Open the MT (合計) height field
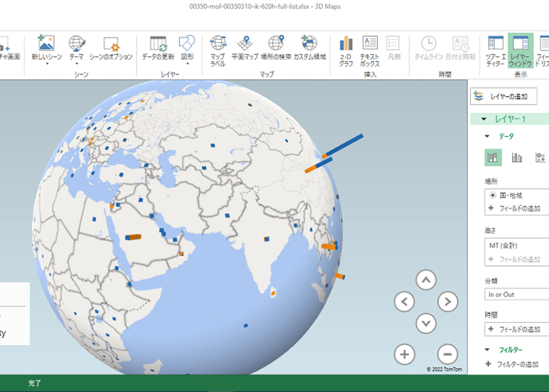Screen dimensions: 549x392 pos(517,246)
